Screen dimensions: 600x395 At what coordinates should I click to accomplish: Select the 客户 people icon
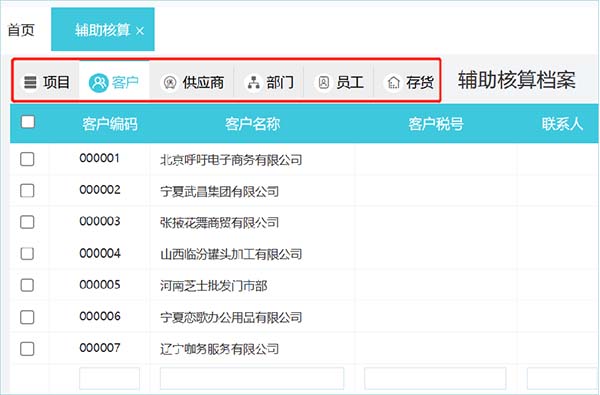pyautogui.click(x=98, y=82)
